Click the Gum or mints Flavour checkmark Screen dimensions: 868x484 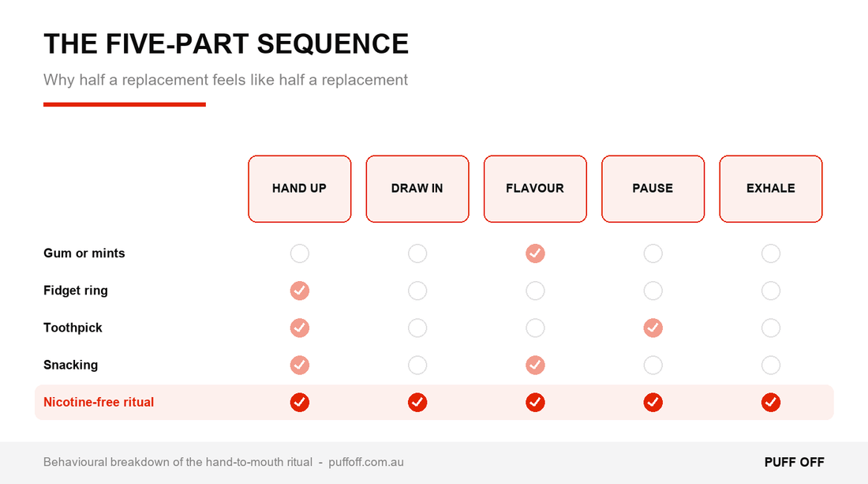(535, 253)
